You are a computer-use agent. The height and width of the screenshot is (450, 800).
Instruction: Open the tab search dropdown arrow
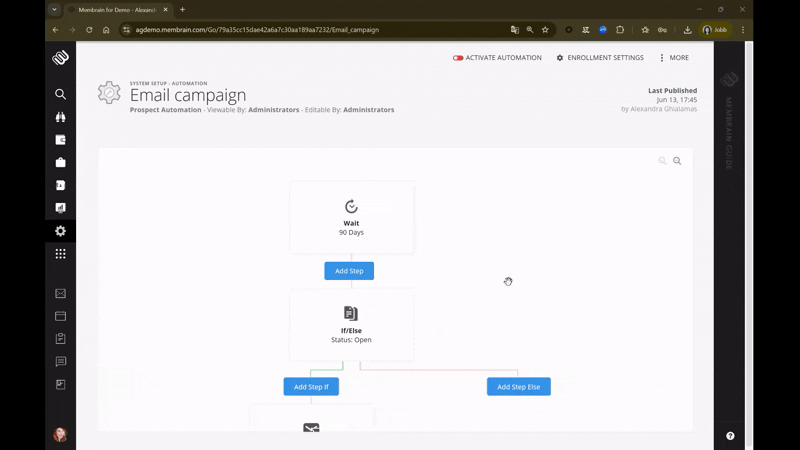[54, 10]
